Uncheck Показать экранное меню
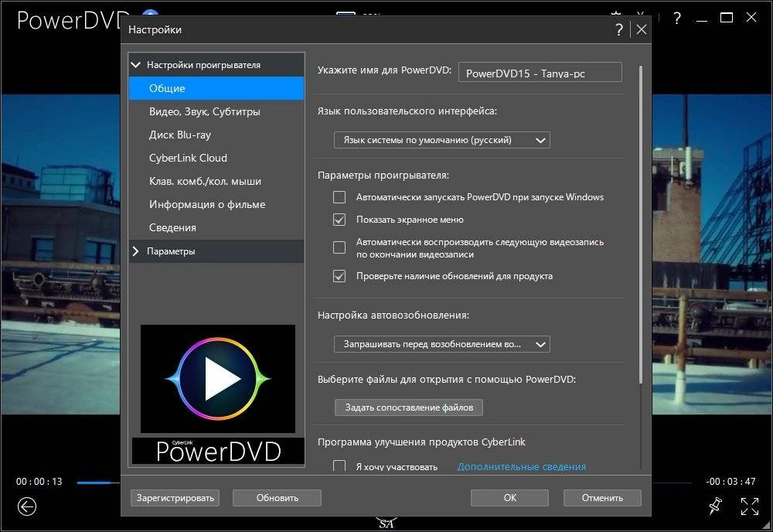Viewport: 773px width, 532px height. (x=339, y=220)
